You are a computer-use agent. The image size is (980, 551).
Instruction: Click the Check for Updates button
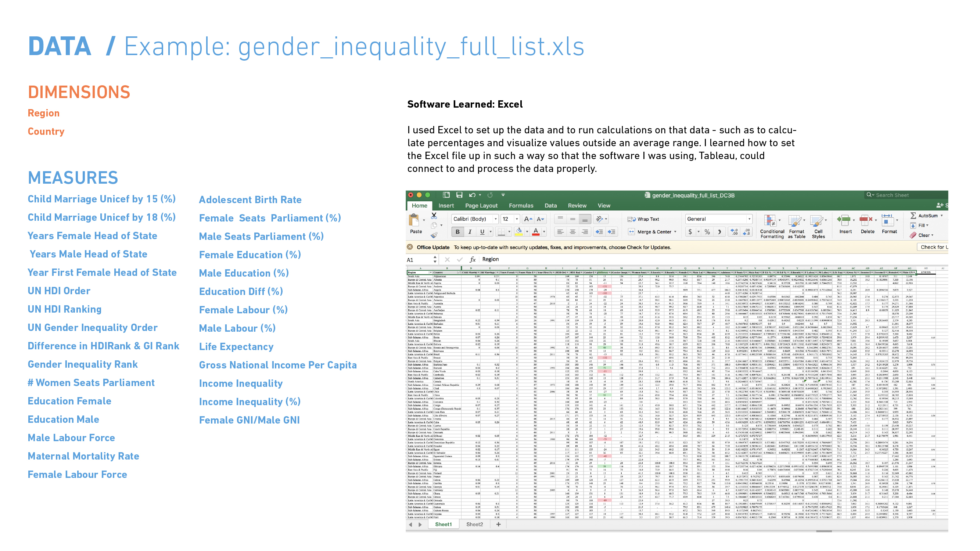934,247
